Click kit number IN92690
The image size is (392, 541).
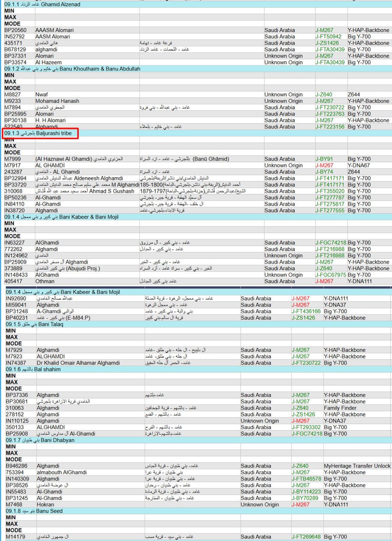pos(15,298)
